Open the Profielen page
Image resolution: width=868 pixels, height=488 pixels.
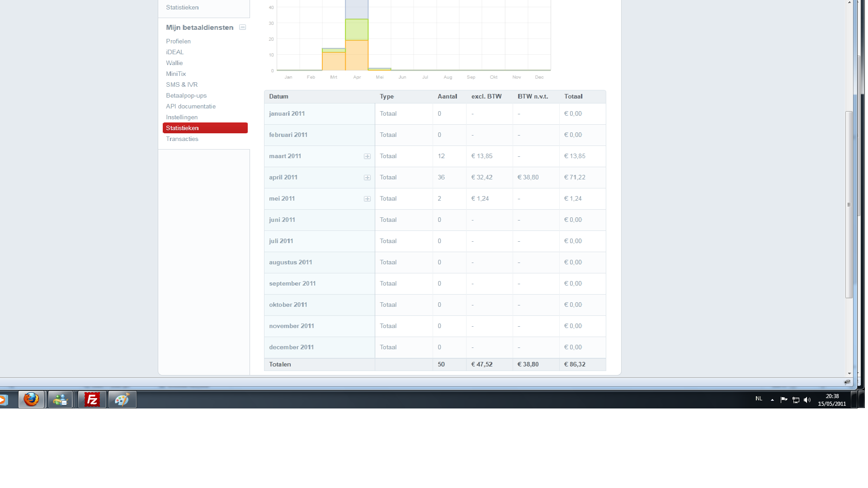(x=178, y=41)
